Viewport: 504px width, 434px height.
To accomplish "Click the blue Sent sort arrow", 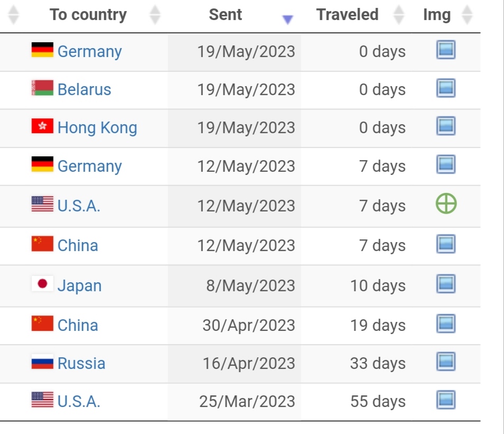I will click(288, 20).
